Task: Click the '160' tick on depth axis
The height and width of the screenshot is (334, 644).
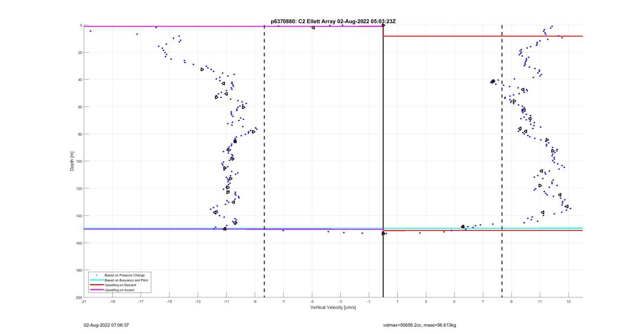Action: point(78,243)
